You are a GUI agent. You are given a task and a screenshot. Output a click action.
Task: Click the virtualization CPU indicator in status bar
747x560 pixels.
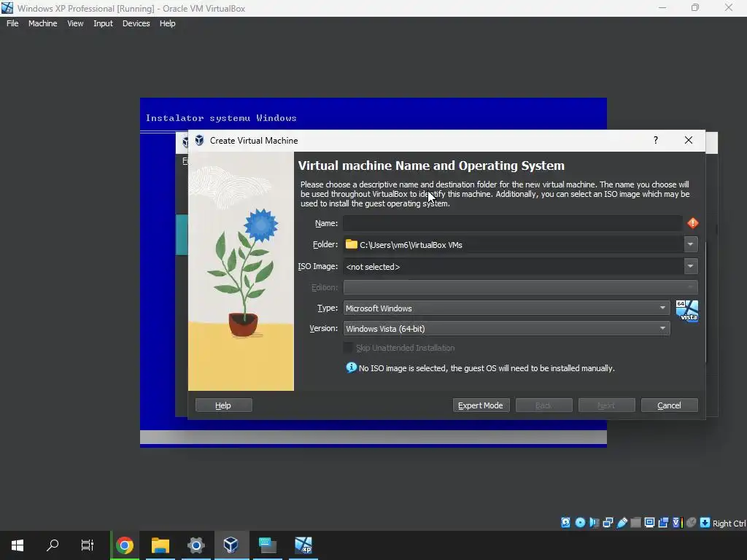pyautogui.click(x=677, y=522)
